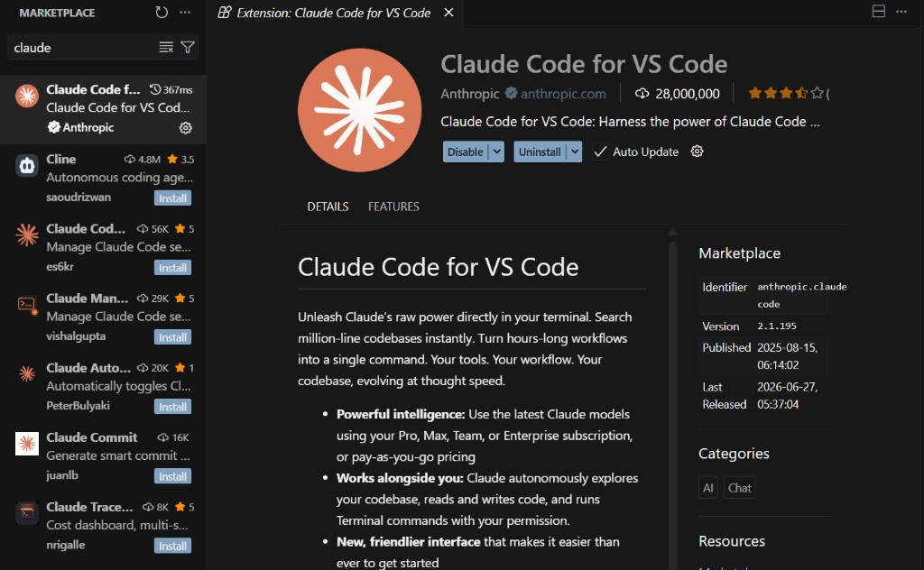Close the Claude Code extension tab
This screenshot has height=570, width=924.
coord(448,13)
